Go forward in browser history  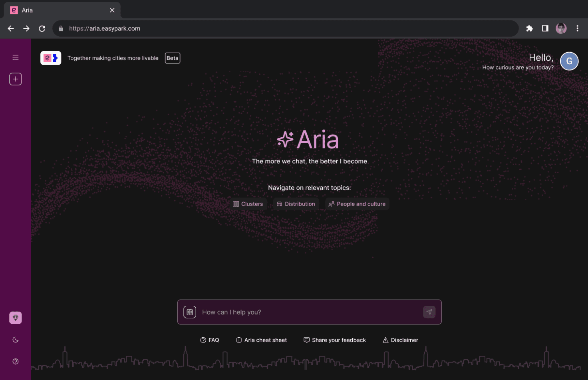click(26, 28)
